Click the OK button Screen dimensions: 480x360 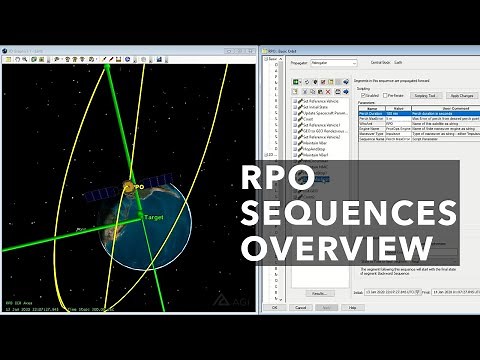click(275, 307)
